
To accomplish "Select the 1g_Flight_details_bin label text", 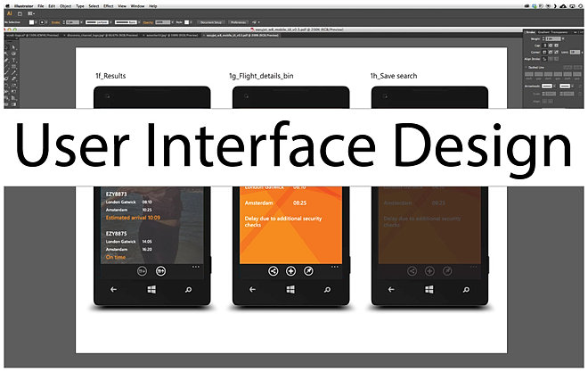I will [x=261, y=76].
